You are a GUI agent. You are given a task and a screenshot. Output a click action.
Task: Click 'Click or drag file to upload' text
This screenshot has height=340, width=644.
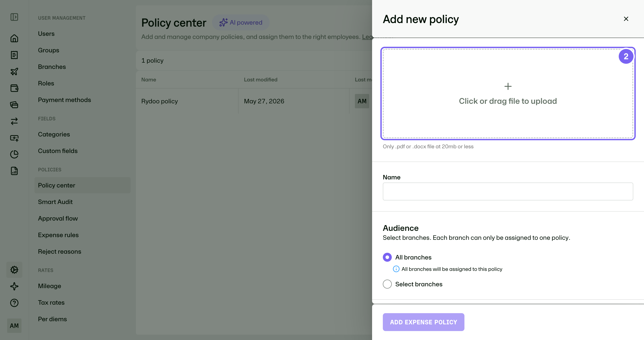(x=508, y=101)
